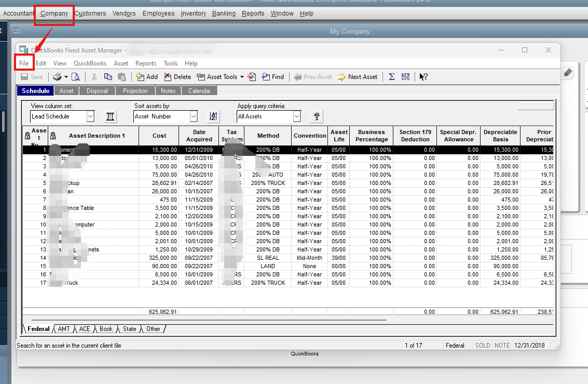
Task: Open the Help menu in Fixed Asset Manager
Action: [191, 63]
